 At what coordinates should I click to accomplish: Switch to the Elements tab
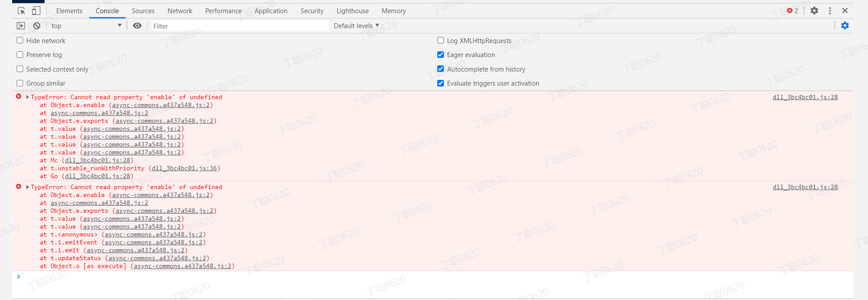[x=69, y=11]
